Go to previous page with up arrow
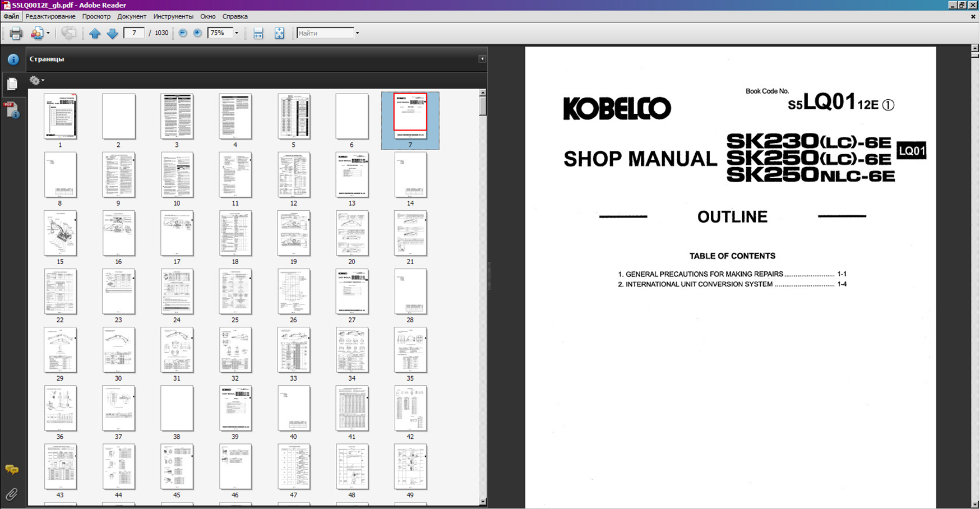Screen dimensions: 980x509 [x=95, y=33]
